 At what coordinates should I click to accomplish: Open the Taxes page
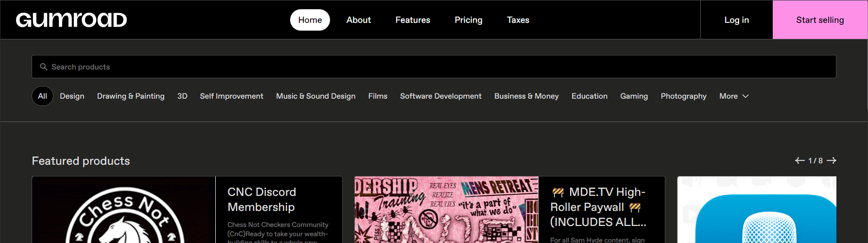518,20
